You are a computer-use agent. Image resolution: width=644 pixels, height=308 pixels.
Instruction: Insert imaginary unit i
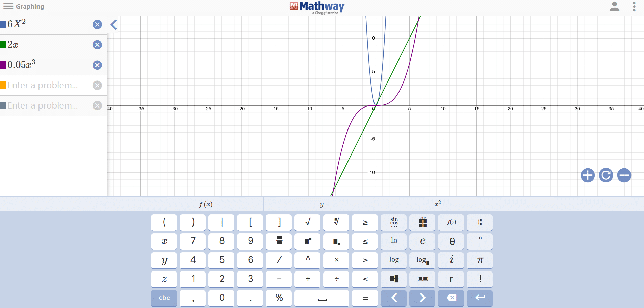[x=452, y=260]
